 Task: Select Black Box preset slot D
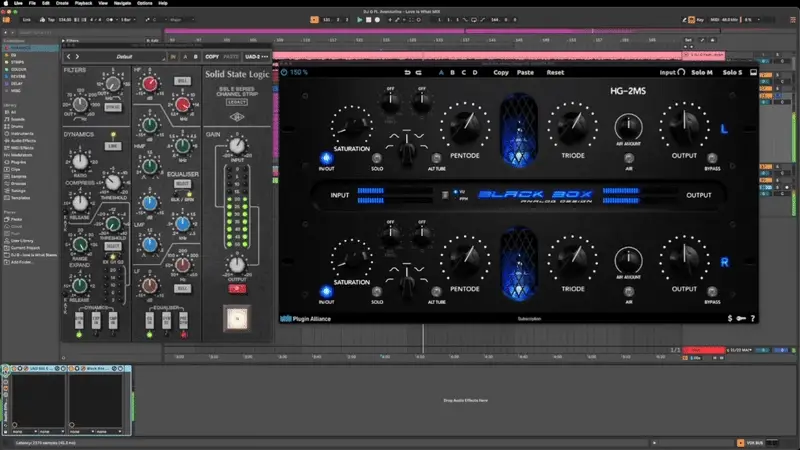pyautogui.click(x=475, y=72)
